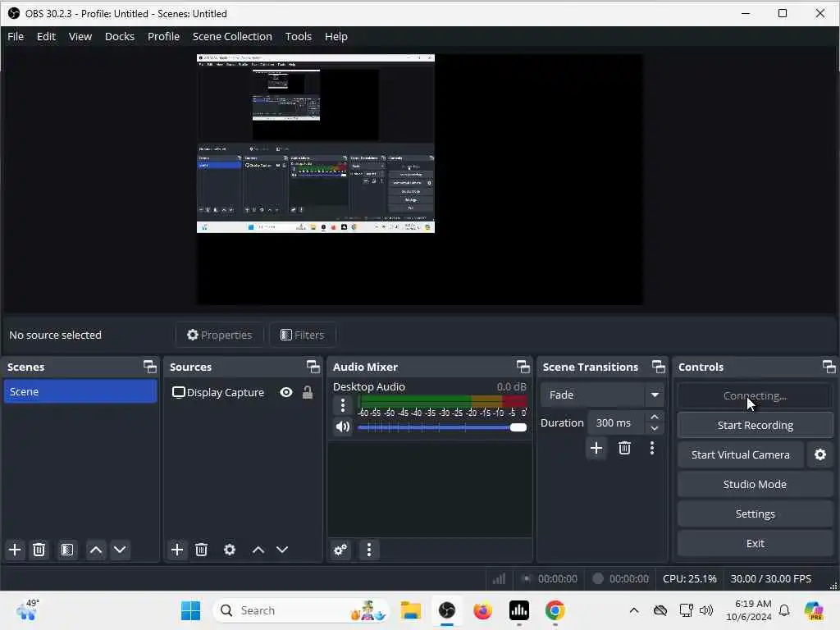Open the Profile menu
This screenshot has height=630, width=840.
pyautogui.click(x=163, y=36)
